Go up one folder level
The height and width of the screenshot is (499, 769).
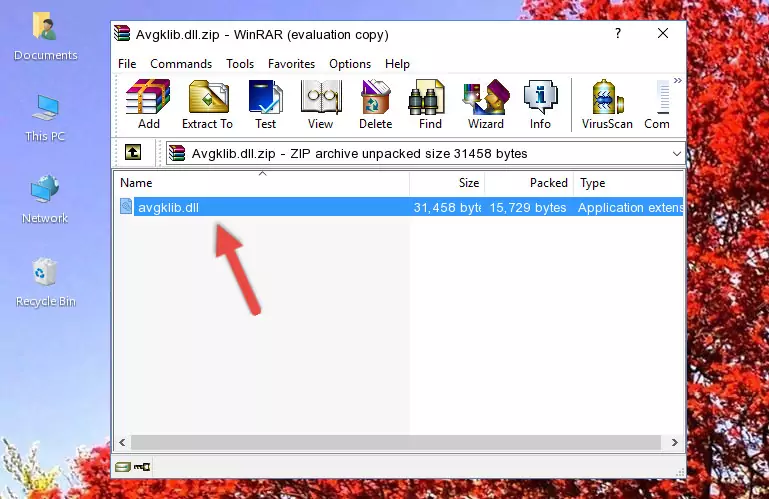(x=133, y=153)
